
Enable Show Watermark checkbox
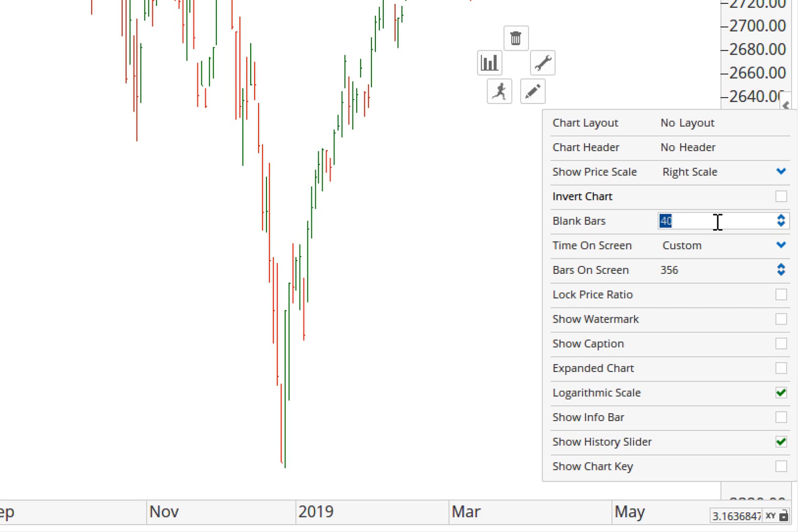point(781,319)
